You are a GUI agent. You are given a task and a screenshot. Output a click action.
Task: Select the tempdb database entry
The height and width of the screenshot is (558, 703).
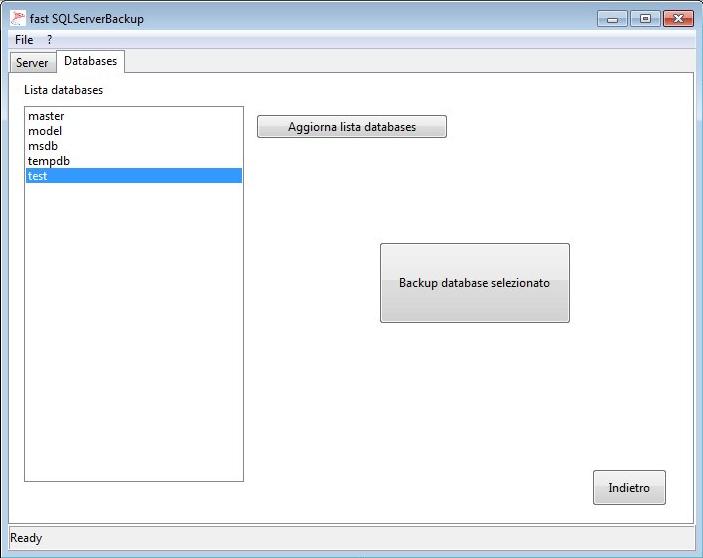(x=49, y=161)
